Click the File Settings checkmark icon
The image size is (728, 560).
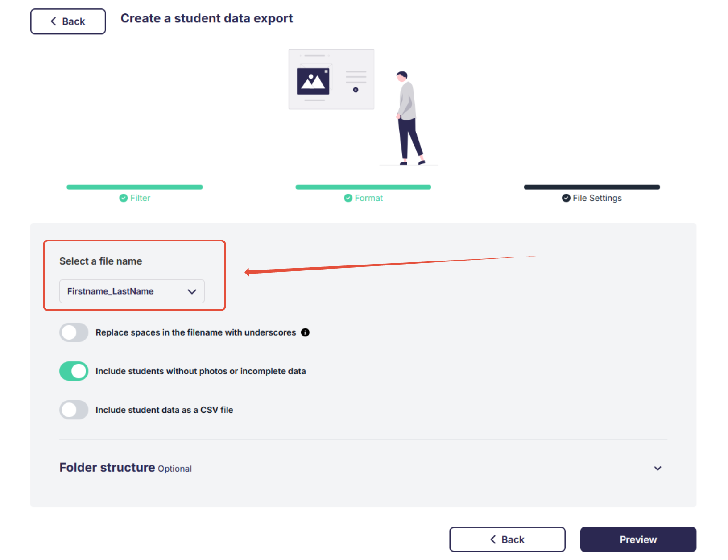(566, 198)
